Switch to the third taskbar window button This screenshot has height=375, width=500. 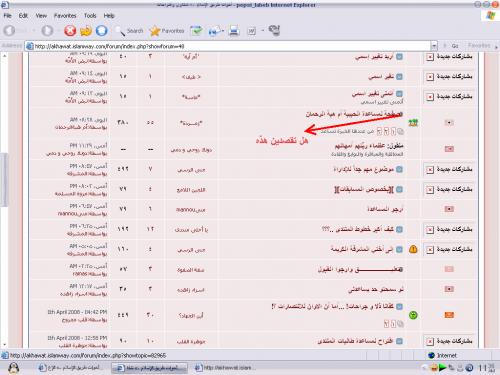point(224,368)
